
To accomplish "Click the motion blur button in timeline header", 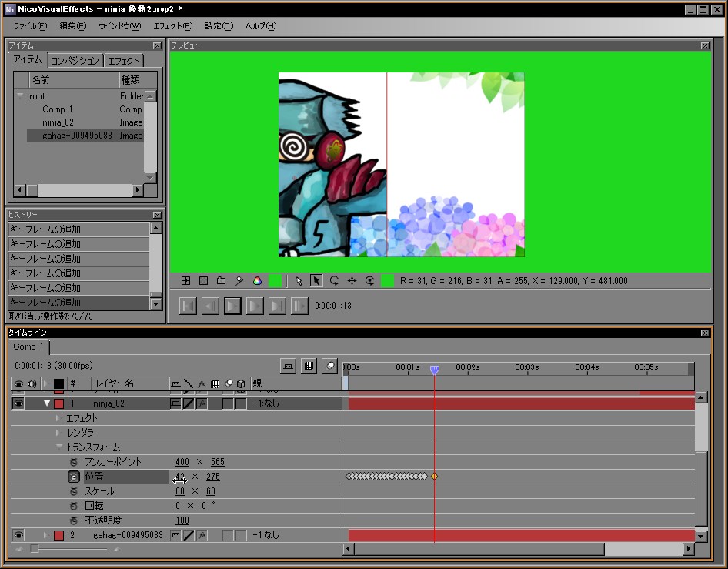I will click(x=329, y=366).
